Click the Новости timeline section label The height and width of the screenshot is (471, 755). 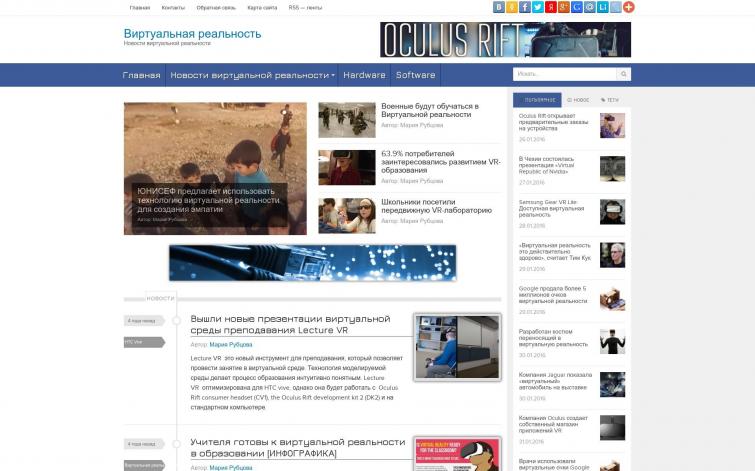coord(160,299)
